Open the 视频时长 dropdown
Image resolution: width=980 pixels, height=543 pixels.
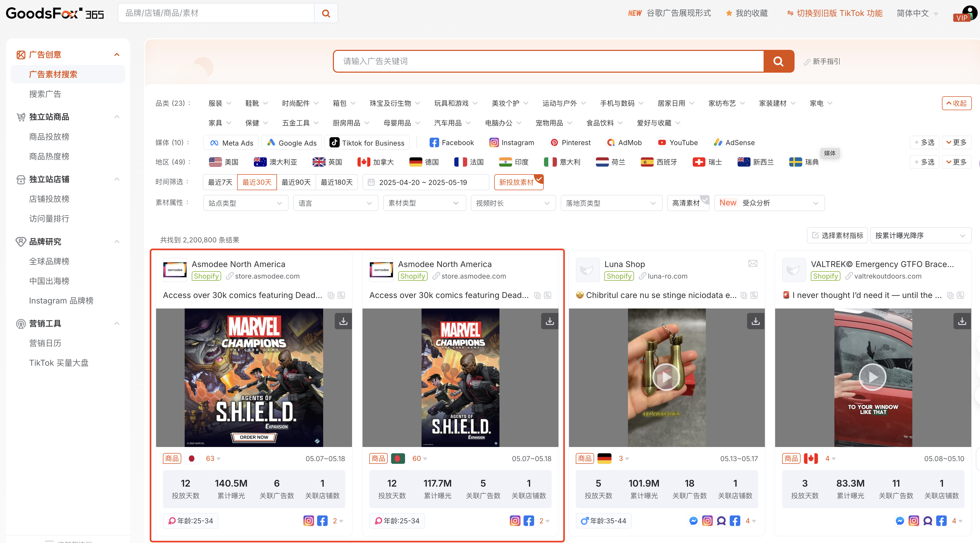click(x=513, y=203)
